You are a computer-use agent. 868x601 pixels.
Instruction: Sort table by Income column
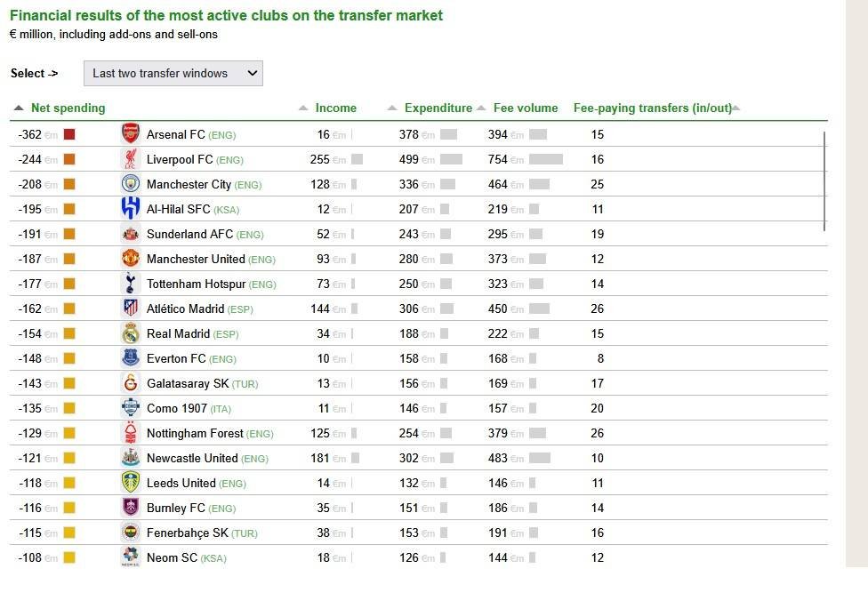tap(335, 108)
